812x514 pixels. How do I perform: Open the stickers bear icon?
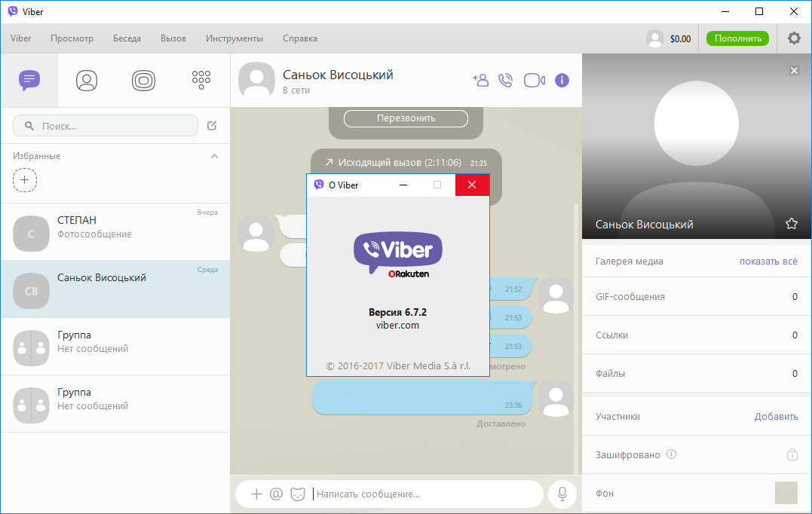coord(298,494)
